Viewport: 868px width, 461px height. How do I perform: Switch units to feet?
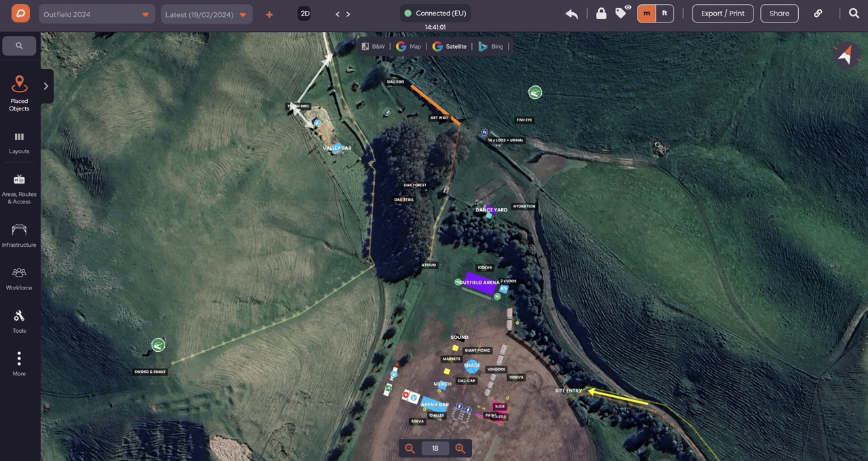665,14
